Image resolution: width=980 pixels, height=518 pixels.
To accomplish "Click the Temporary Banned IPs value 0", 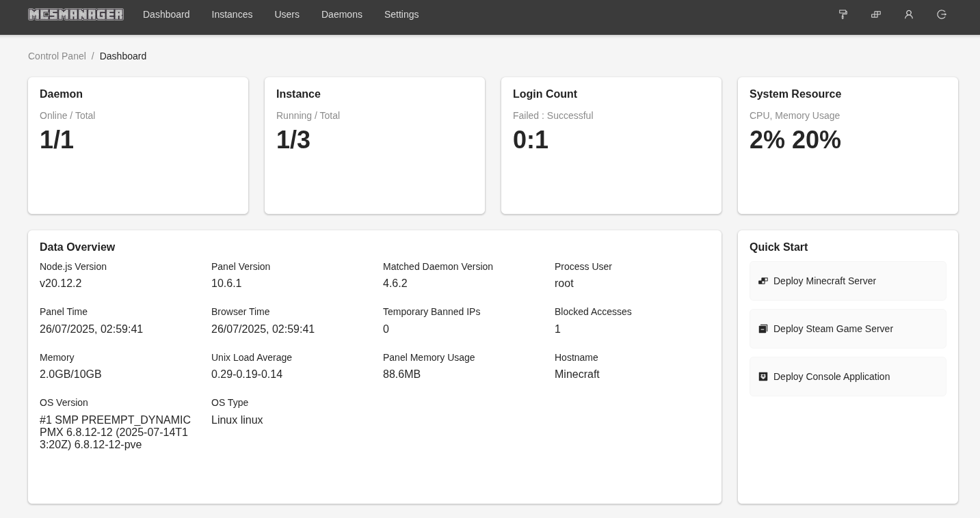I will tap(386, 329).
